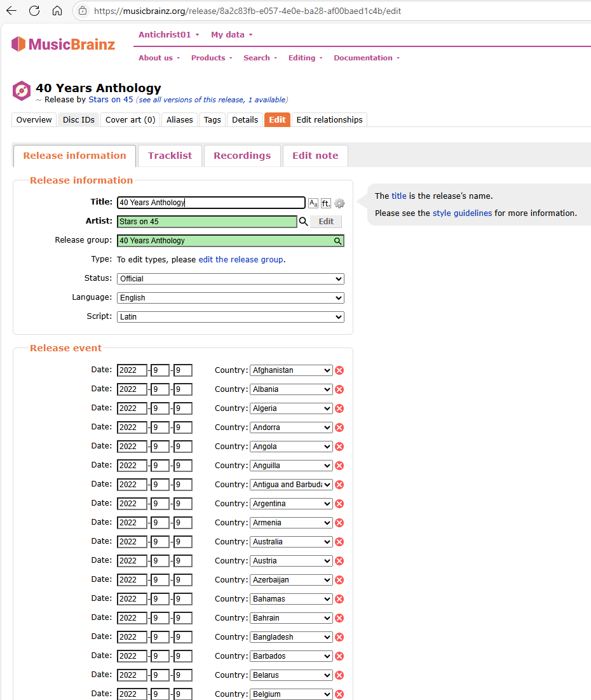Screen dimensions: 591x700
Task: Remove the Algeria release event
Action: 339,408
